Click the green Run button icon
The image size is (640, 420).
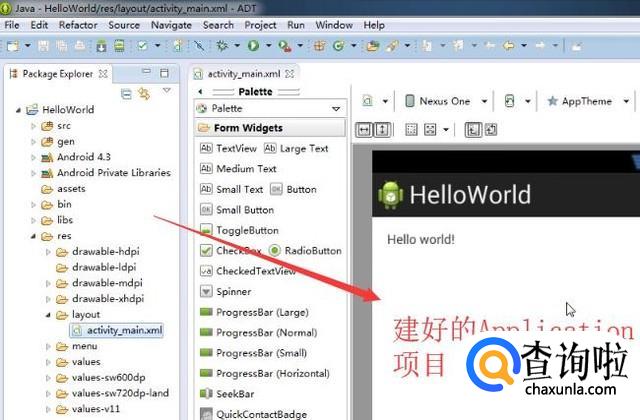tap(253, 46)
